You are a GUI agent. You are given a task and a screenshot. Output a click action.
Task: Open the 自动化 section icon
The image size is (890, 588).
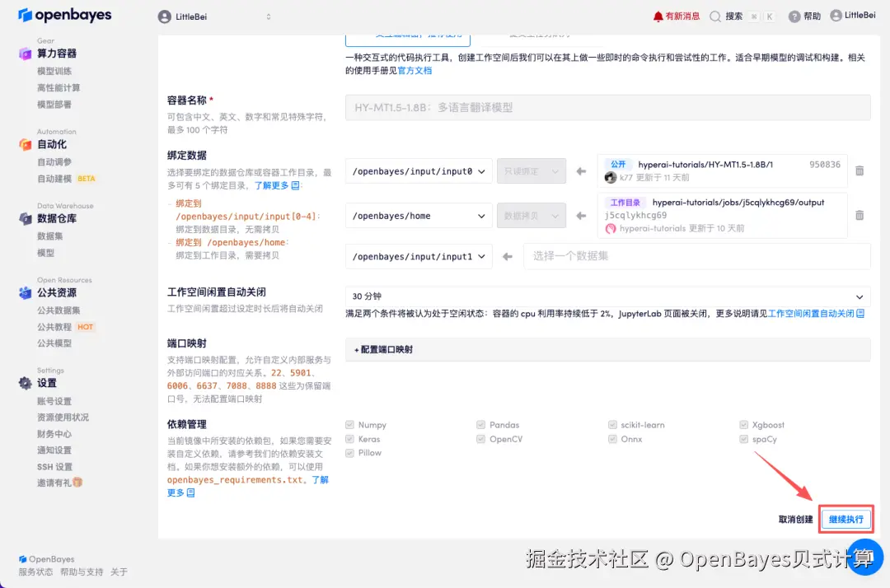(x=25, y=145)
